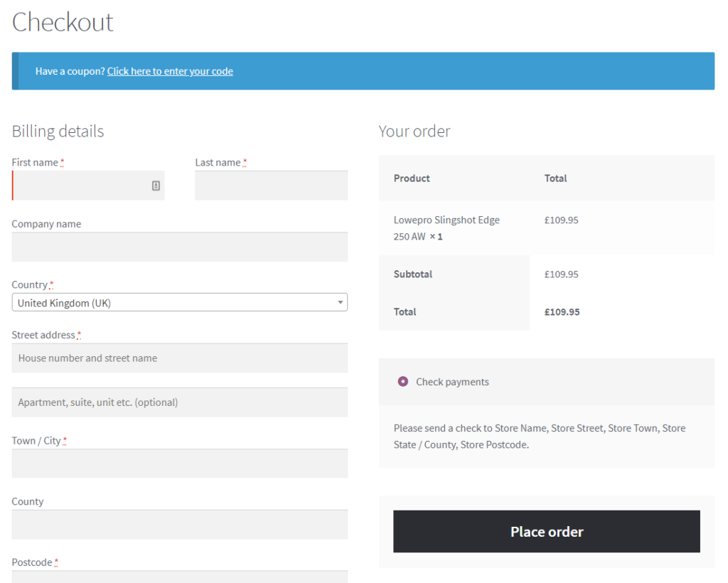This screenshot has height=583, width=728.
Task: Click the Company name field
Action: coord(179,247)
